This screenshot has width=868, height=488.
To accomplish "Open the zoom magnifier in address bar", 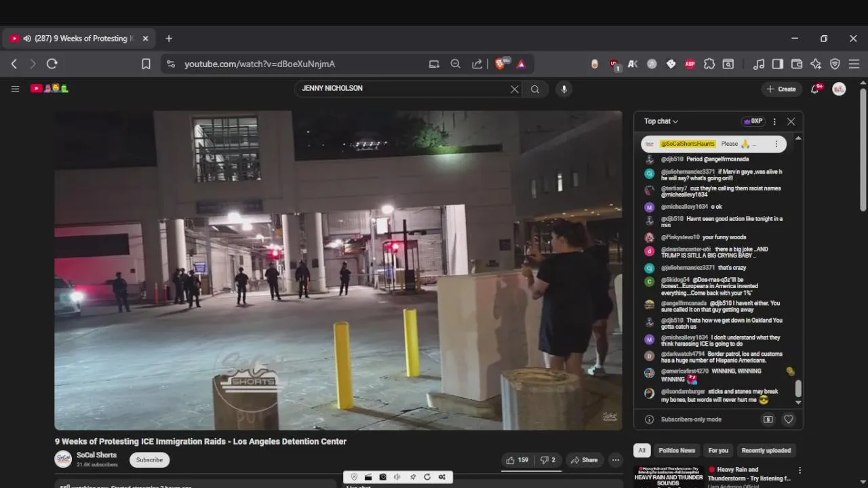I will click(456, 64).
